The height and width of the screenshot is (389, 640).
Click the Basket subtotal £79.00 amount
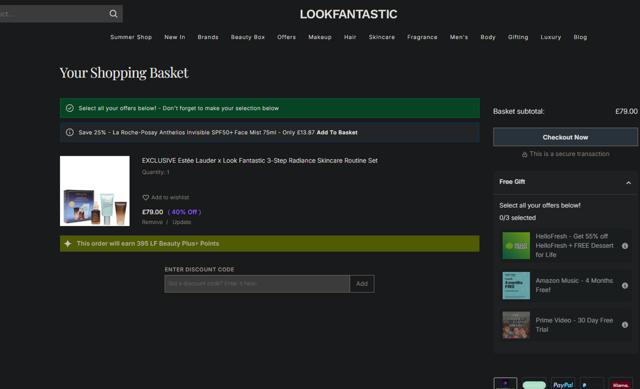pos(626,111)
